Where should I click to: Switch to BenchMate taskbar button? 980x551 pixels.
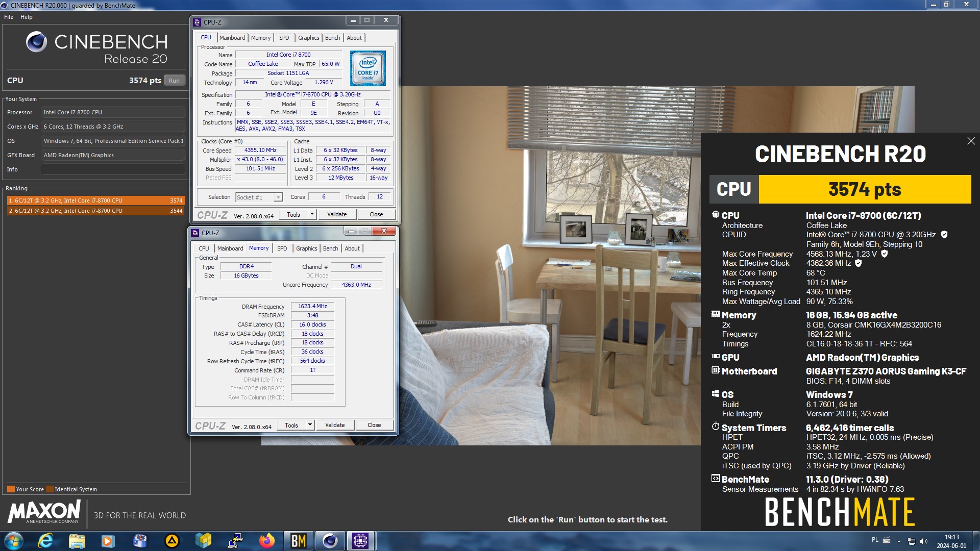pyautogui.click(x=298, y=541)
